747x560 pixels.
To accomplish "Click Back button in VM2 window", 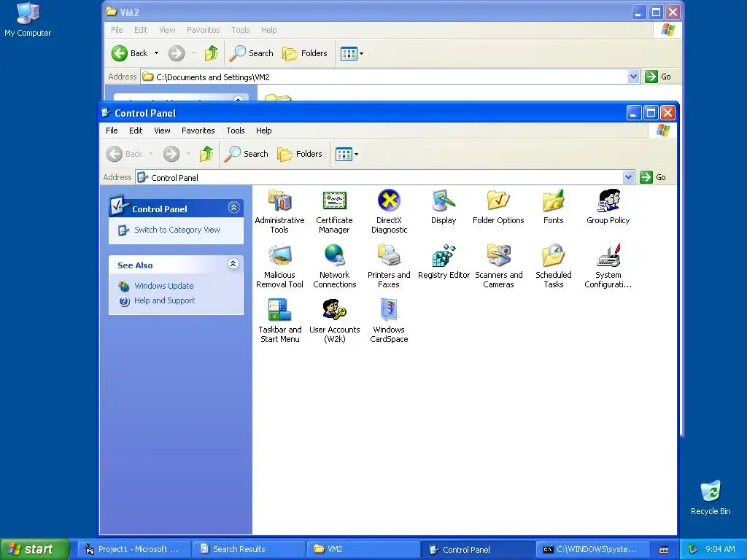I will tap(130, 53).
